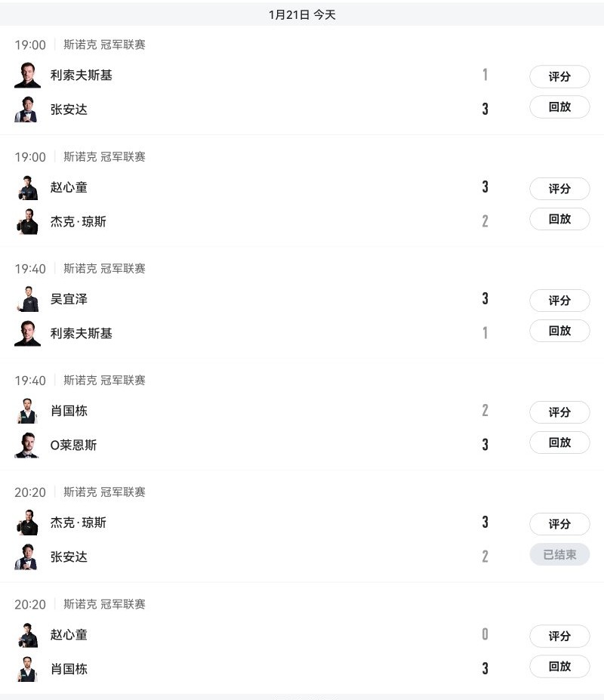Open the 吴宜泽 player name link
This screenshot has height=700, width=604.
point(69,299)
